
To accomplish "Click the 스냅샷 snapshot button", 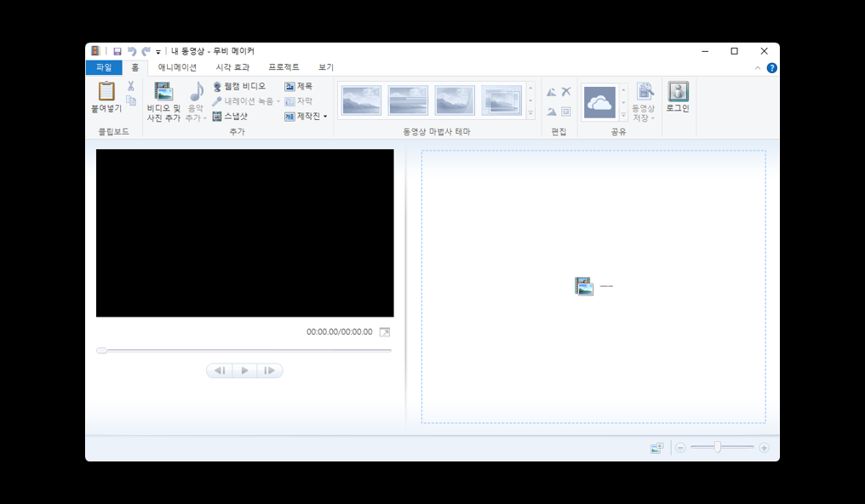I will click(230, 117).
